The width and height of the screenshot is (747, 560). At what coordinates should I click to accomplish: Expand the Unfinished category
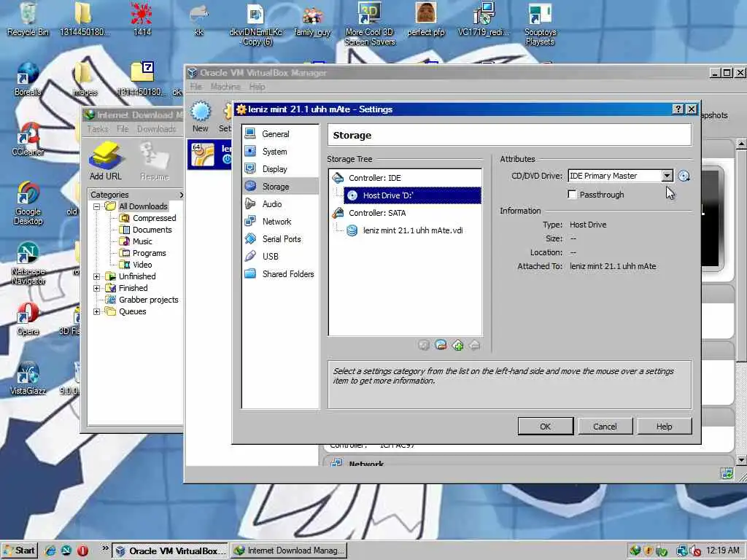(97, 276)
